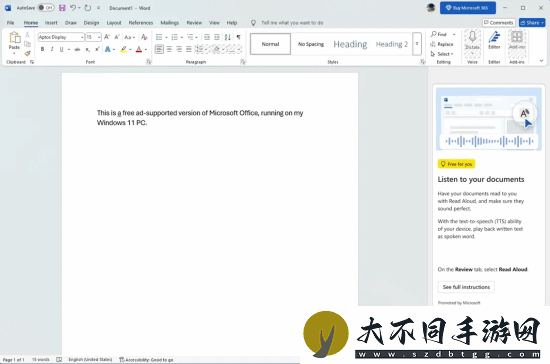Go to the Review tab
550x364 pixels.
pos(194,23)
